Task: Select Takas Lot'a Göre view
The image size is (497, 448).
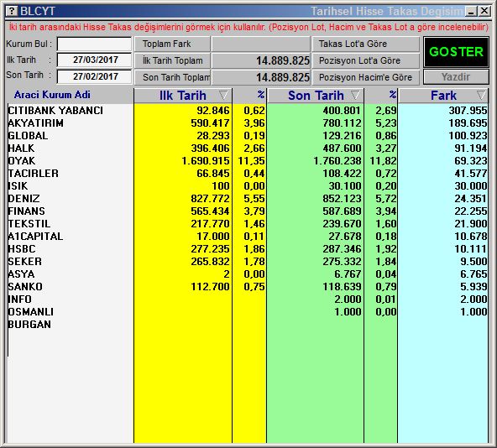Action: coord(366,44)
